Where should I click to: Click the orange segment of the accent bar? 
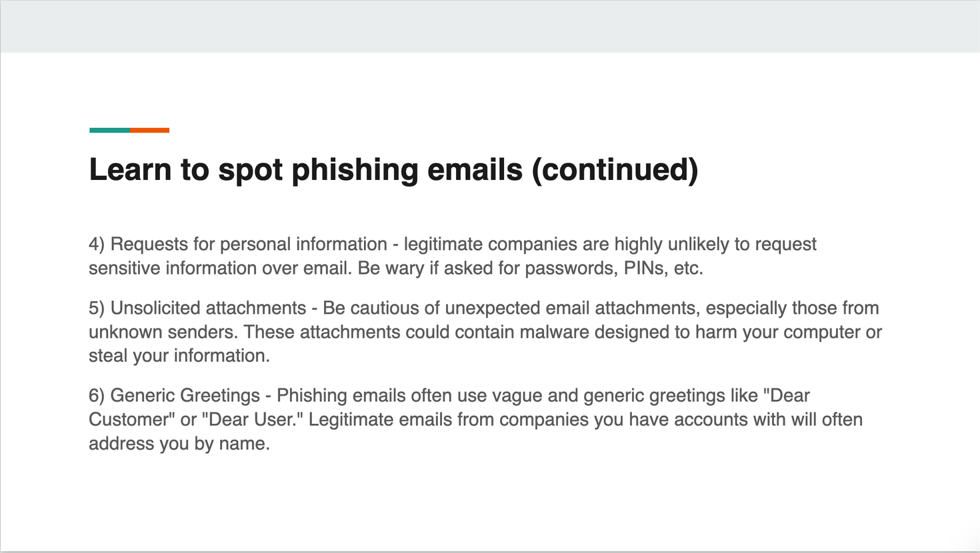point(150,130)
